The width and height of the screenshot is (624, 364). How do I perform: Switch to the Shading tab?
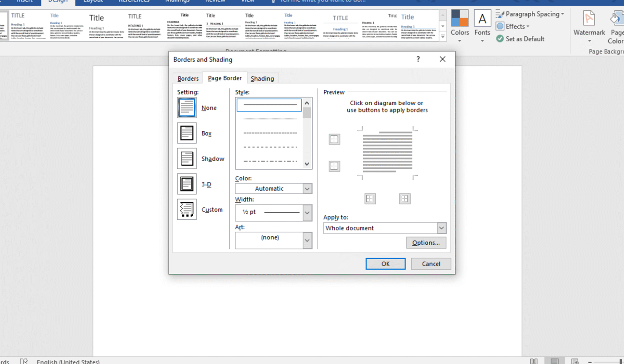pyautogui.click(x=262, y=79)
